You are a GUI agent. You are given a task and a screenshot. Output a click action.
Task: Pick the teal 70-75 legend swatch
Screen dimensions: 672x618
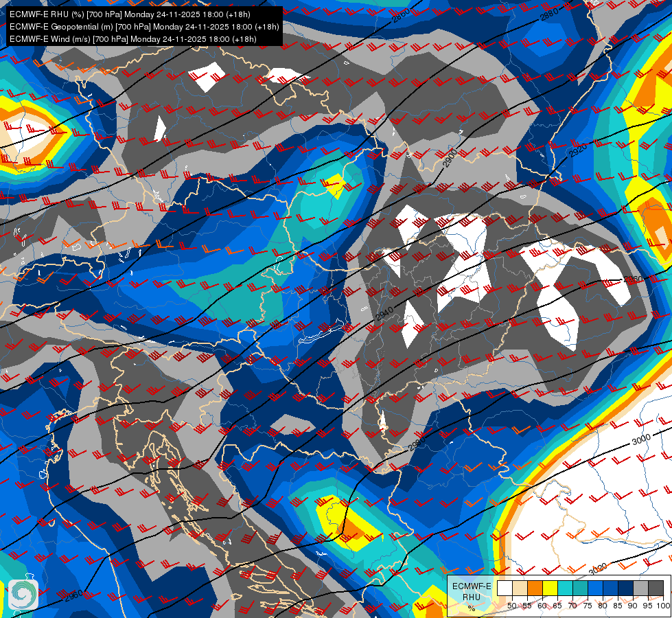pos(580,588)
